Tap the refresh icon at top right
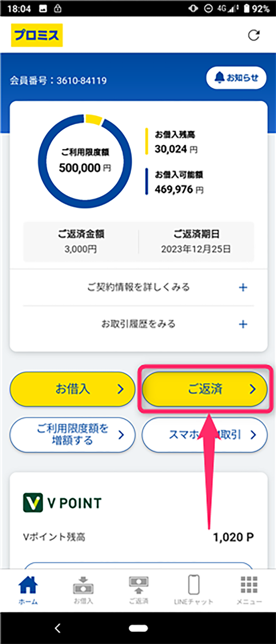 point(254,35)
